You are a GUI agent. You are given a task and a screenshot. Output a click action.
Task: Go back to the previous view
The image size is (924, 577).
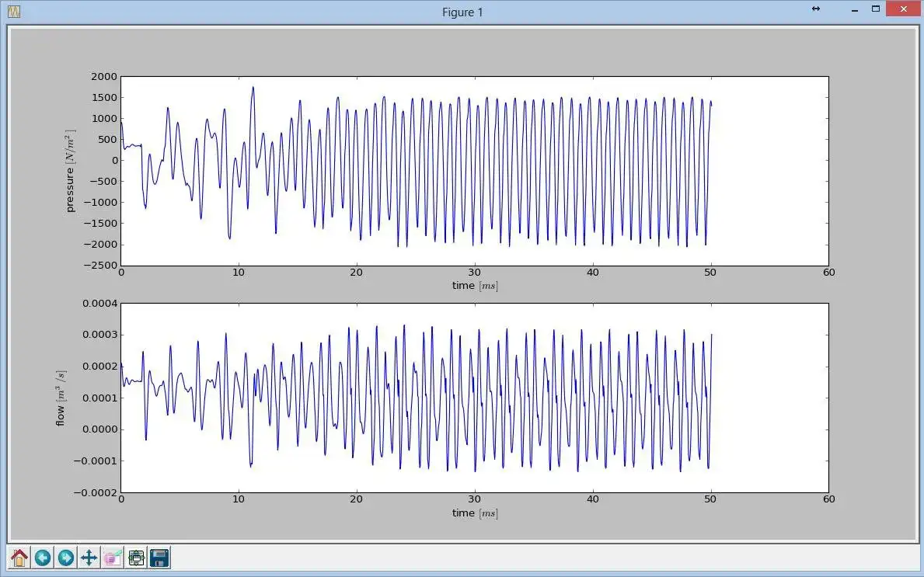[x=43, y=557]
